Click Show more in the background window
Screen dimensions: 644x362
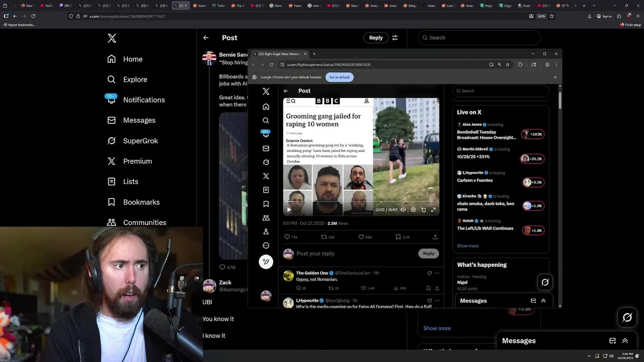coord(437,328)
